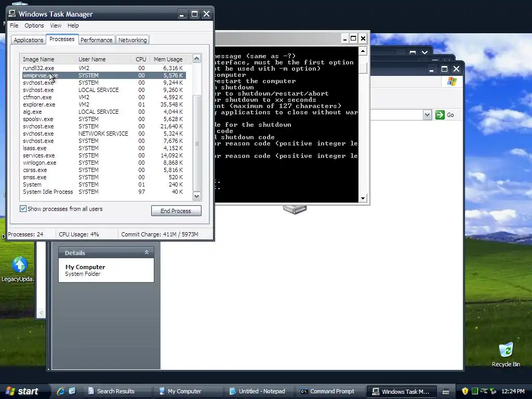532x399 pixels.
Task: Switch to Search Results taskbar button
Action: pyautogui.click(x=117, y=391)
